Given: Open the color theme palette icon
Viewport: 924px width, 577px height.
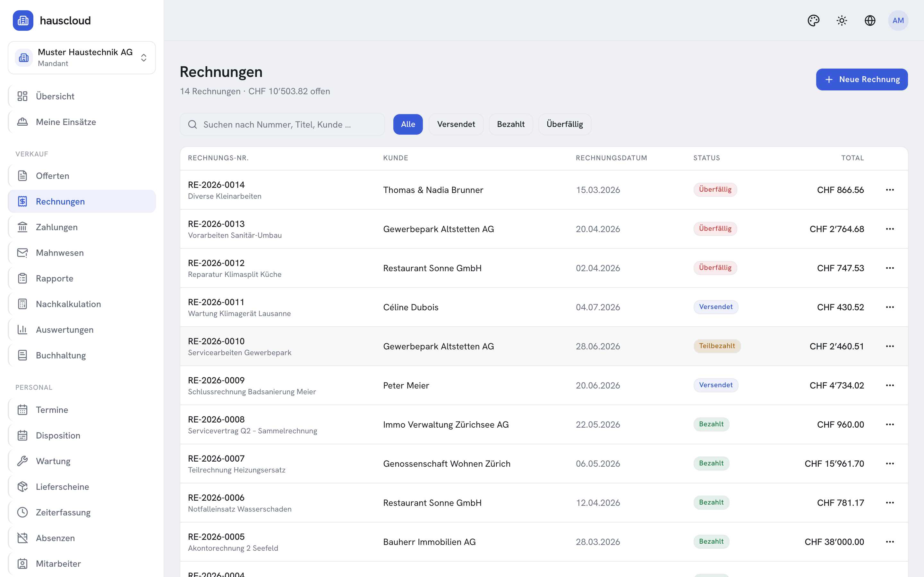Looking at the screenshot, I should [x=813, y=21].
